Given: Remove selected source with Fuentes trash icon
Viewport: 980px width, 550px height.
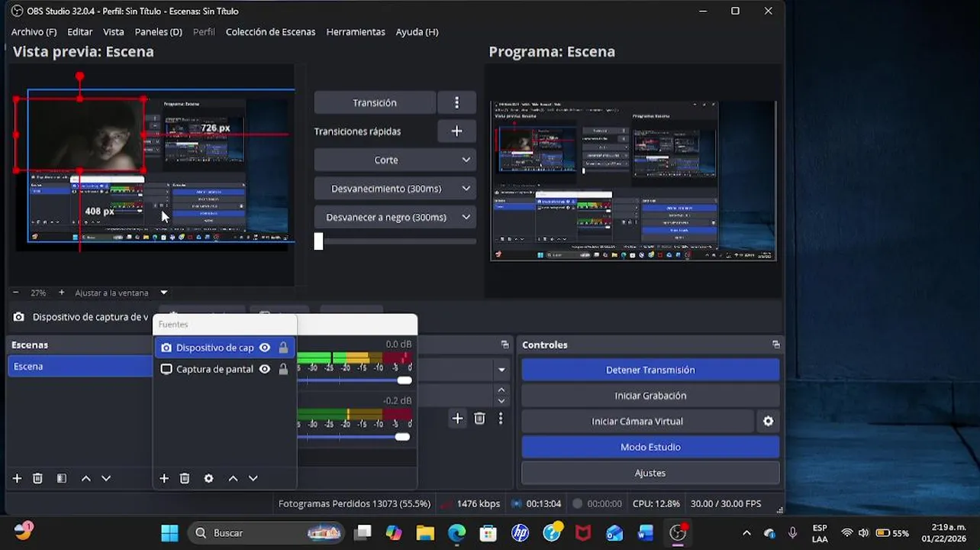Looking at the screenshot, I should (x=185, y=478).
